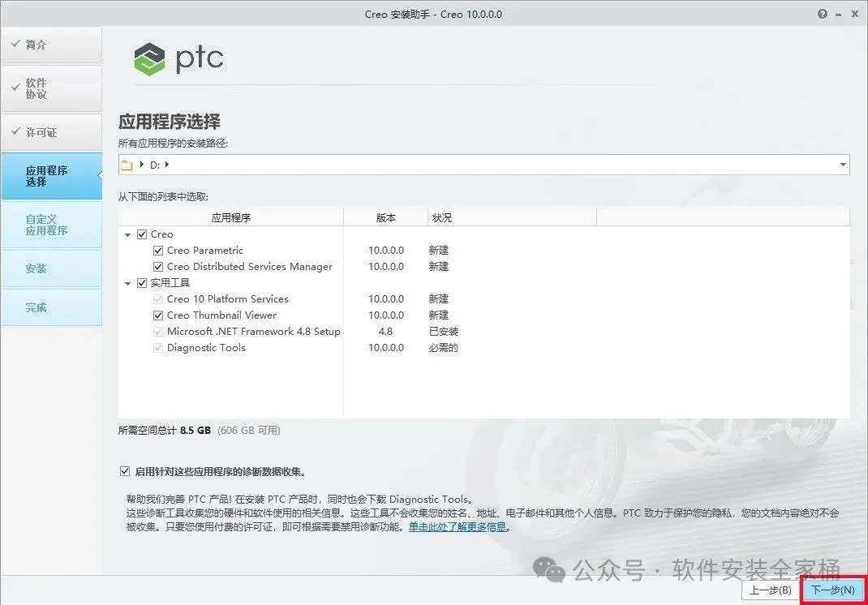
Task: Click the 已安装 status text
Action: pyautogui.click(x=444, y=332)
